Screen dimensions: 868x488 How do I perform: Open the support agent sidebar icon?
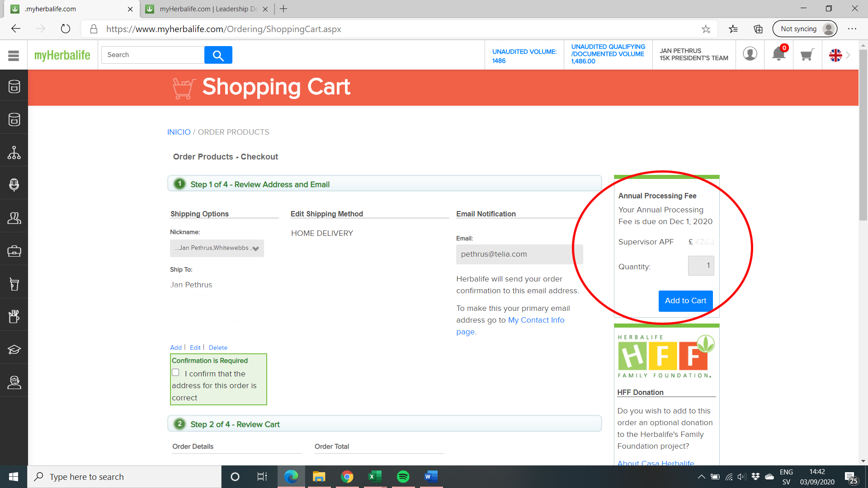(x=14, y=382)
